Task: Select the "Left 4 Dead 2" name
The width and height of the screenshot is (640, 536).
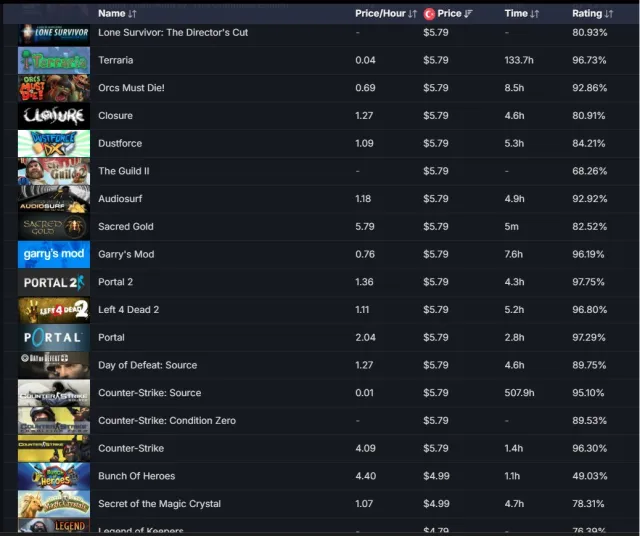Action: click(129, 310)
